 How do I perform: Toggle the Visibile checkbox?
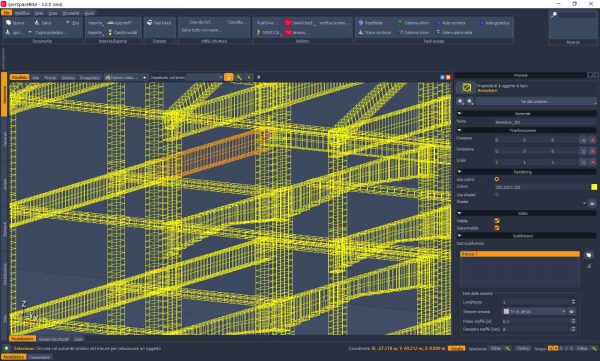[x=497, y=221]
